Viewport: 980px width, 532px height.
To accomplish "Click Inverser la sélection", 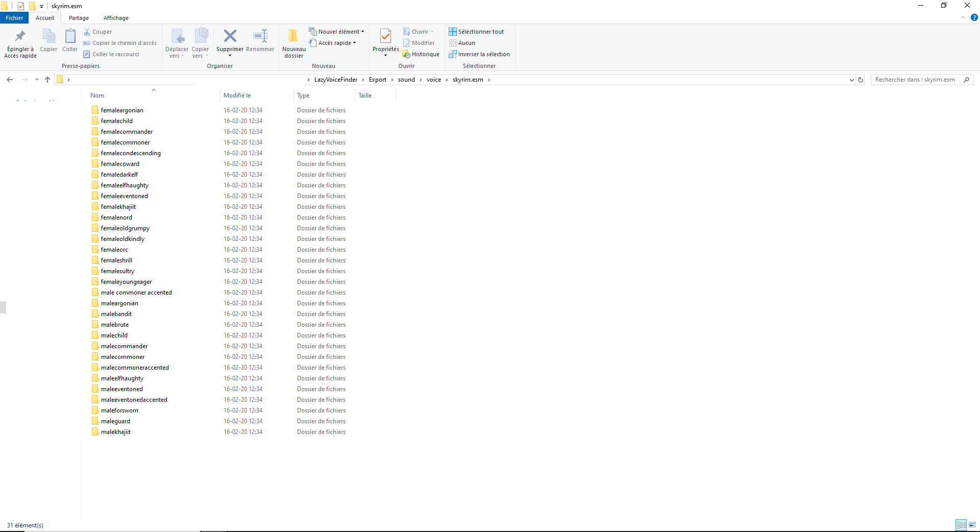I will point(479,54).
